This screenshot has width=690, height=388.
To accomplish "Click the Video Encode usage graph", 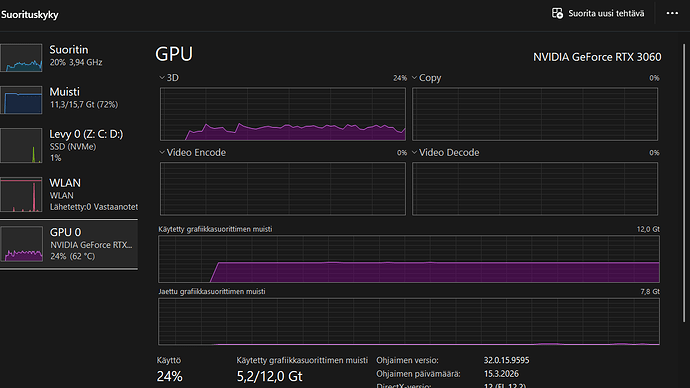I will [283, 189].
